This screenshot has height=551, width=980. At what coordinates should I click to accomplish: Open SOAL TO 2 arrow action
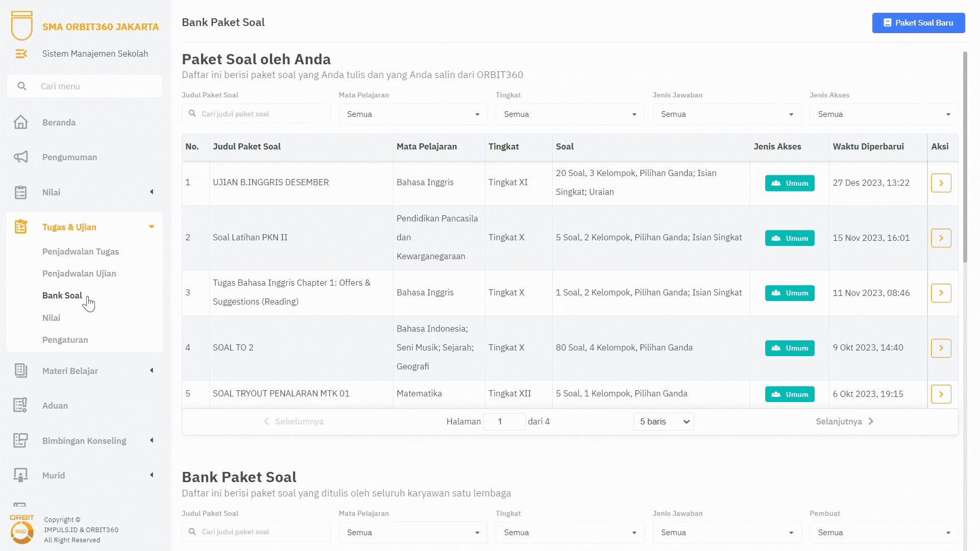coord(941,348)
